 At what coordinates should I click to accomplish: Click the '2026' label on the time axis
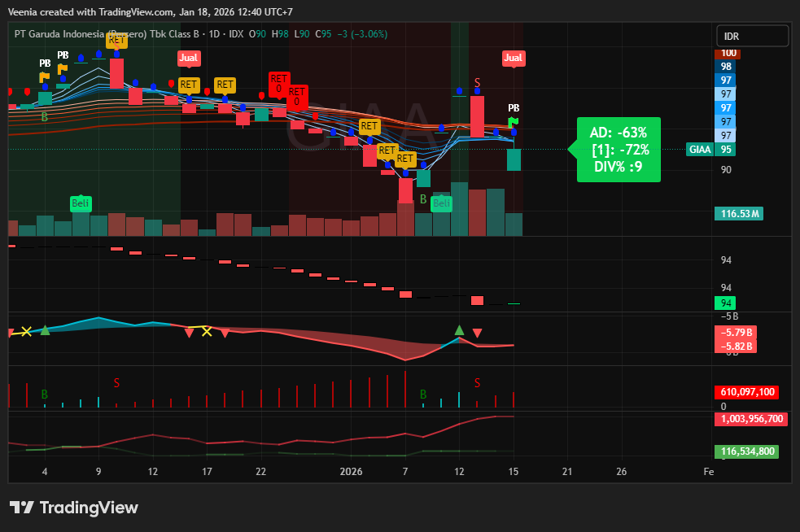351,471
